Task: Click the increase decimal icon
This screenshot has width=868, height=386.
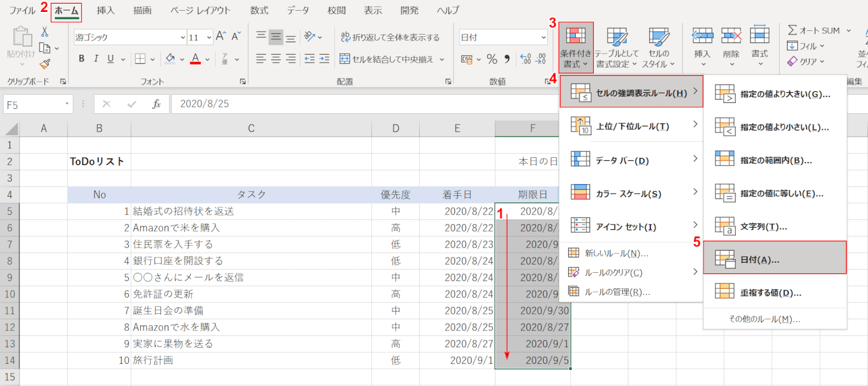Action: click(x=526, y=59)
